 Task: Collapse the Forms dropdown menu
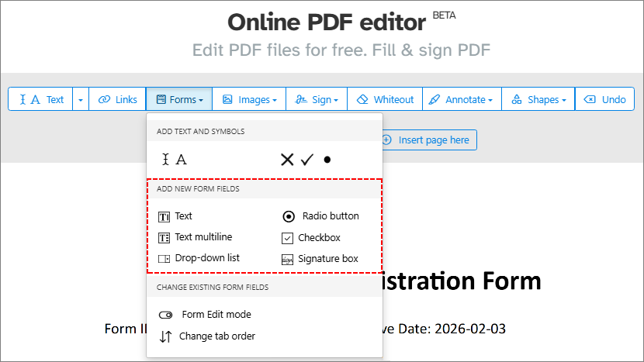(179, 99)
